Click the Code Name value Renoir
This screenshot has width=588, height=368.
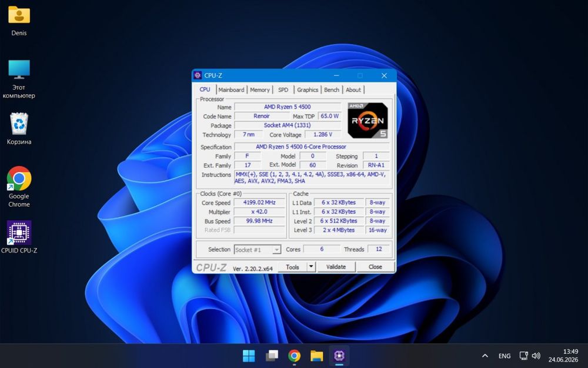click(x=262, y=116)
